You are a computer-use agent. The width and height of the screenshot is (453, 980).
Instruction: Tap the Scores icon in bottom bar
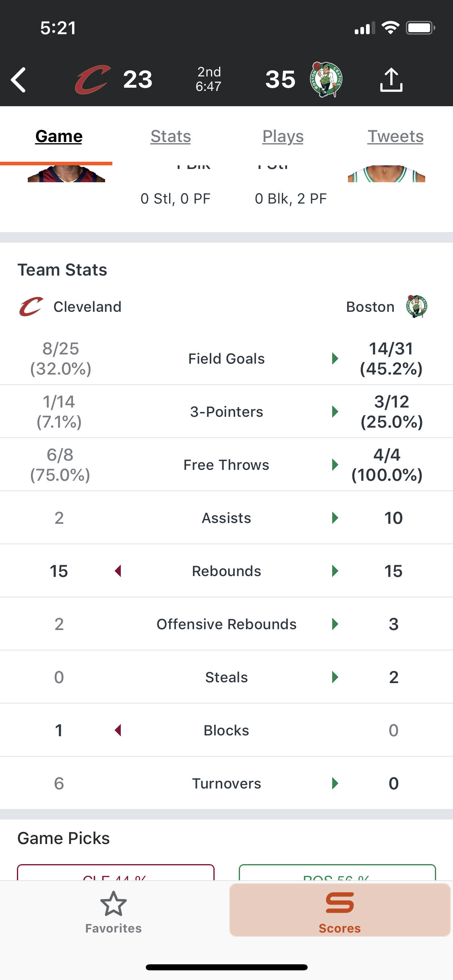pyautogui.click(x=340, y=903)
